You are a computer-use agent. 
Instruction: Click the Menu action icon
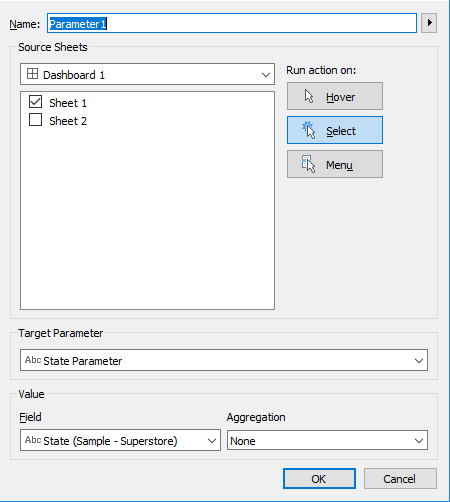click(308, 164)
